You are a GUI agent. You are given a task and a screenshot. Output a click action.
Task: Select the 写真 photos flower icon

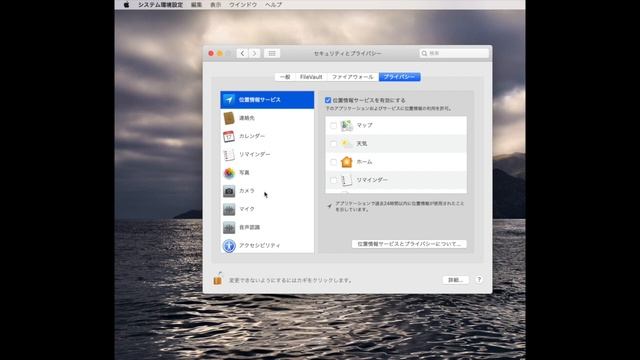point(229,173)
